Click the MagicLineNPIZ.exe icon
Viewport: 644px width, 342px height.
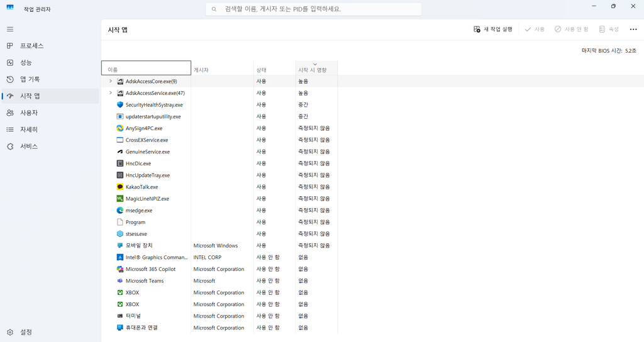click(120, 198)
